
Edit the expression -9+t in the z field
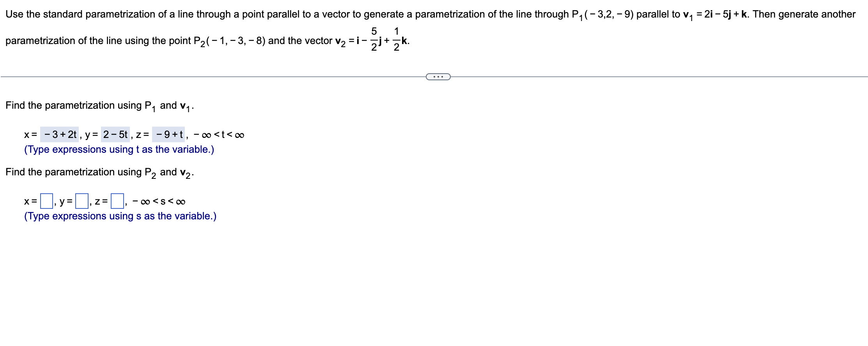click(x=168, y=134)
